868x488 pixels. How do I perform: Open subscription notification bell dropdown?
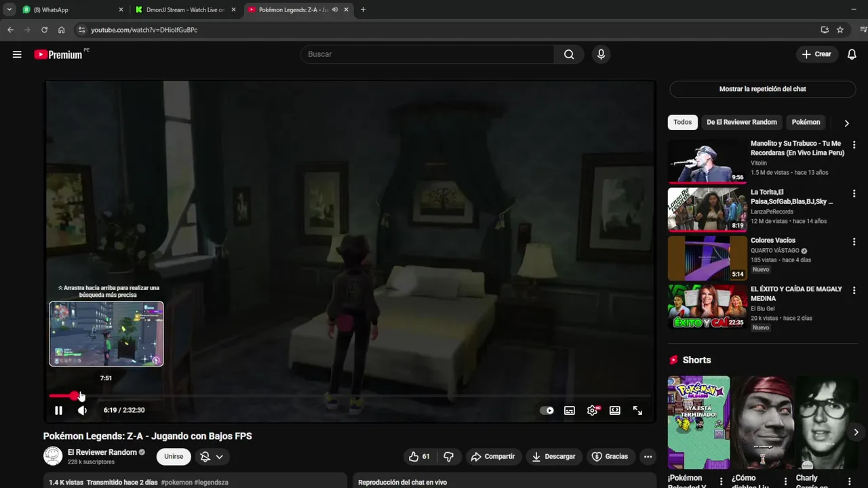coord(212,457)
